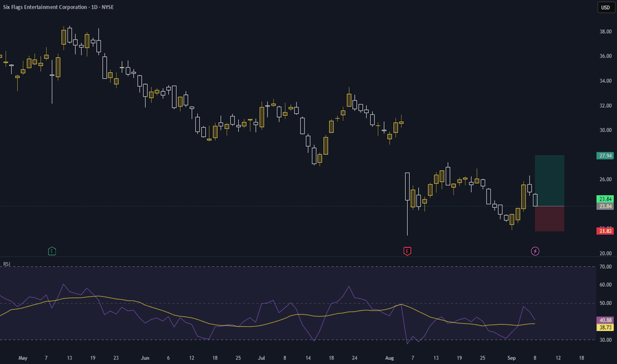Image resolution: width=617 pixels, height=364 pixels.
Task: Select the green profit zone of the long position
Action: tap(549, 181)
